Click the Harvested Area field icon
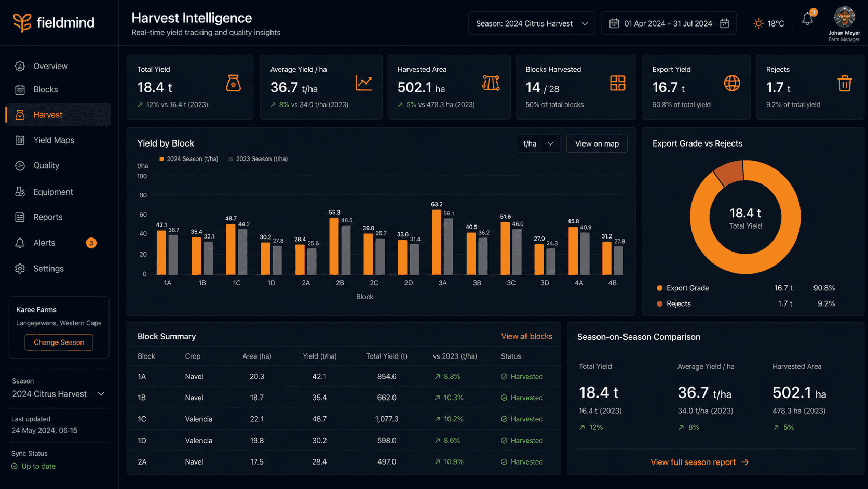868x489 pixels. click(491, 83)
